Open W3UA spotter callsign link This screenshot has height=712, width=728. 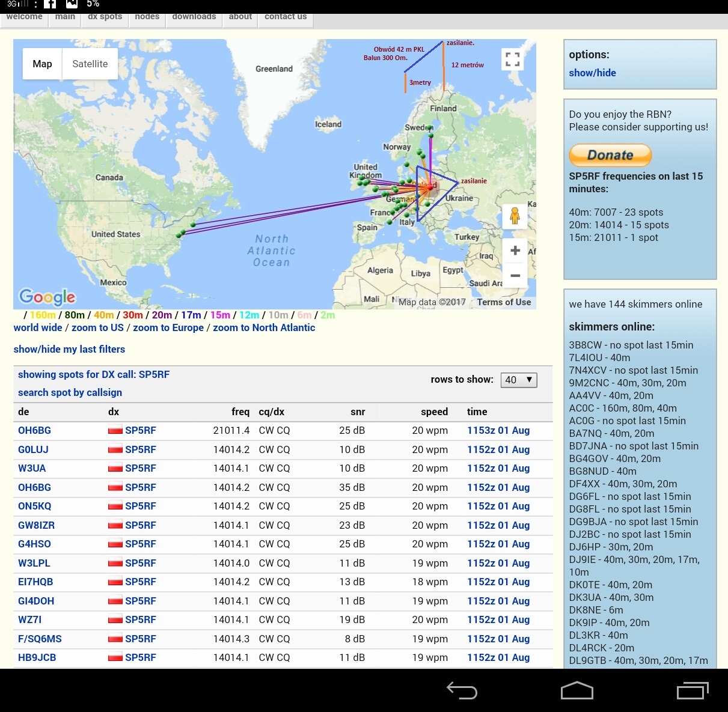click(32, 468)
